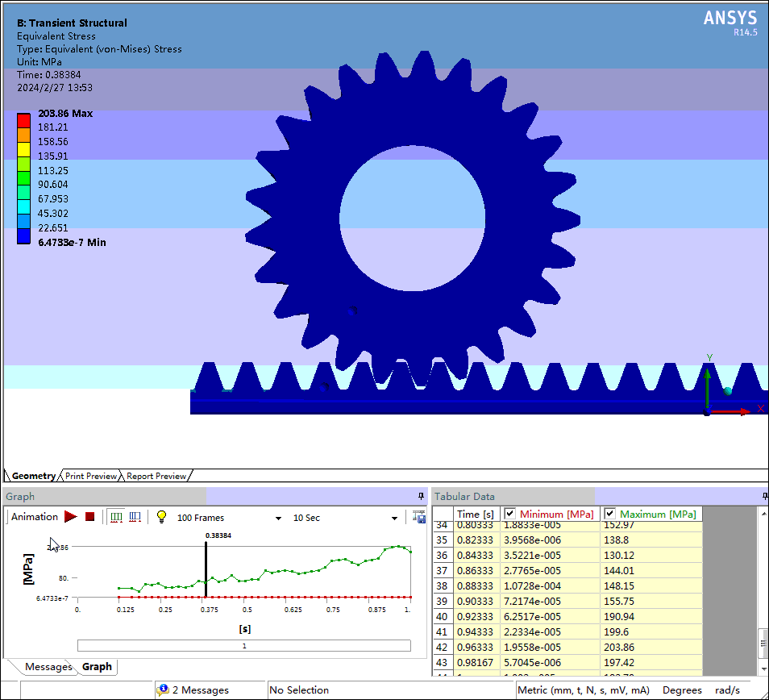Select the Graph tab
The width and height of the screenshot is (769, 700).
[x=97, y=667]
